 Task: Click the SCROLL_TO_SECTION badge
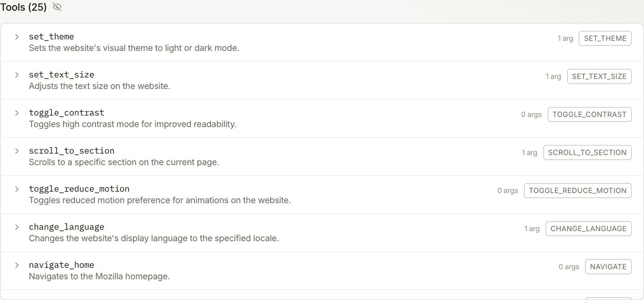[x=587, y=152]
